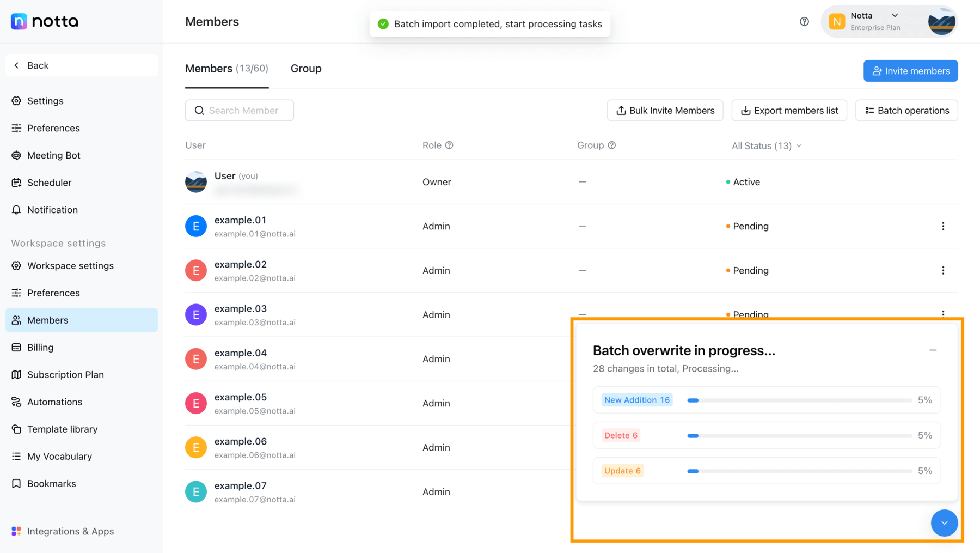The image size is (980, 553).
Task: Click Export members list button
Action: [x=789, y=110]
